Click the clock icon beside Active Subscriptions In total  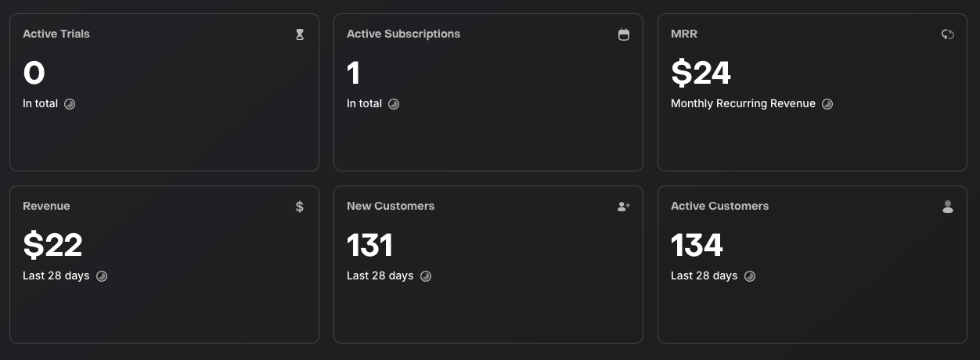coord(394,104)
